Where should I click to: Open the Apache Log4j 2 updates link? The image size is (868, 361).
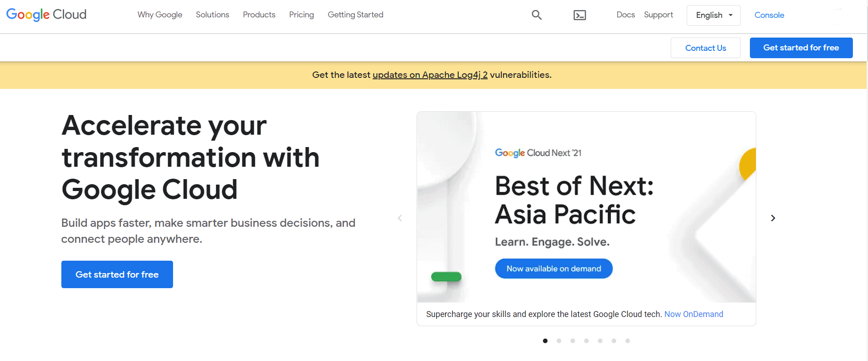point(430,75)
